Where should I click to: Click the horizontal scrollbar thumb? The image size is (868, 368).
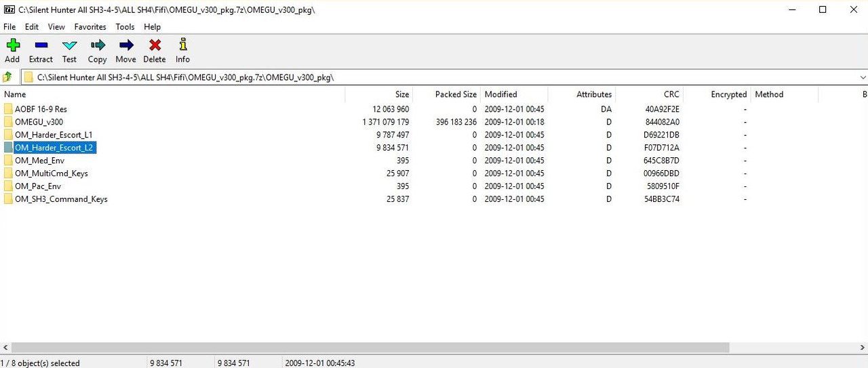370,348
